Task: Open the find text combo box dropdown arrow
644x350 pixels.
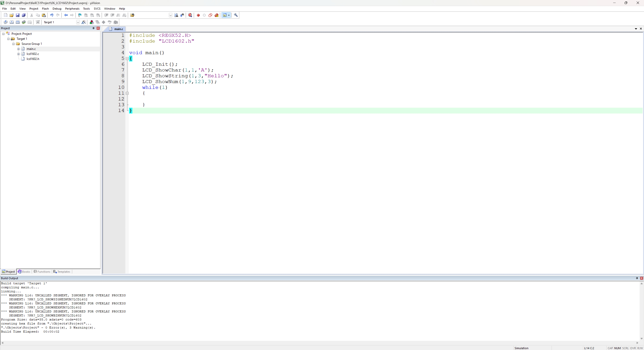Action: click(171, 15)
